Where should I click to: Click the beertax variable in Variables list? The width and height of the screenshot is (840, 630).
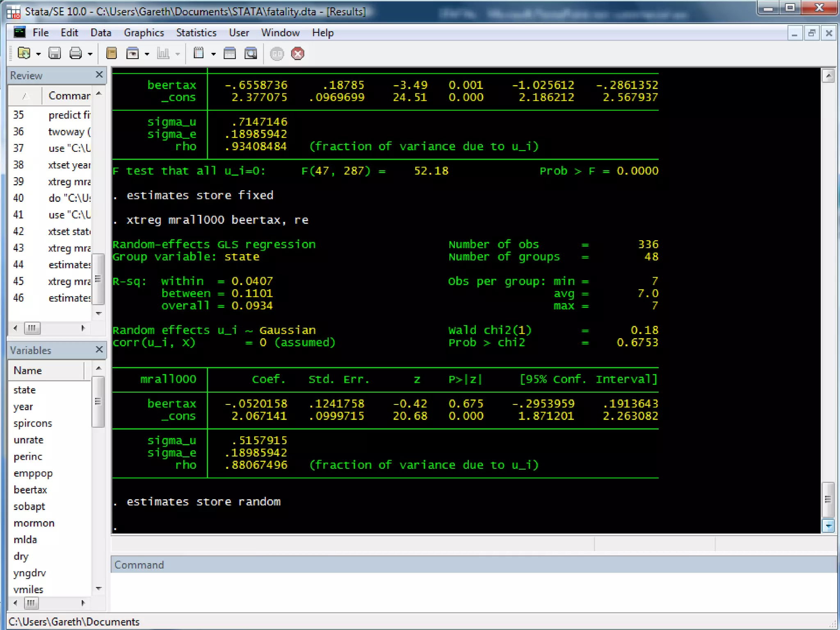pyautogui.click(x=30, y=490)
